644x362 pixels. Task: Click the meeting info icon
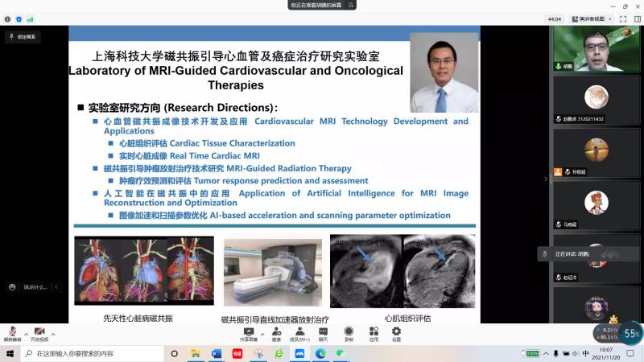point(6,19)
